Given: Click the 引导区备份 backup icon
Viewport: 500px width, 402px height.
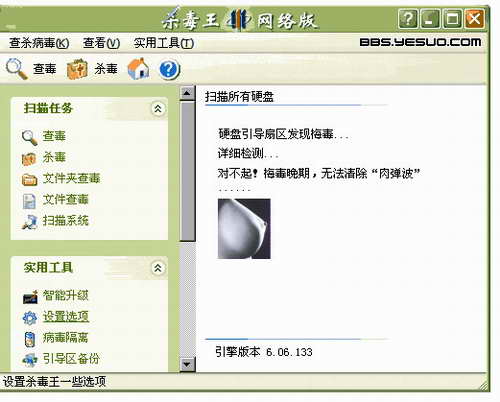Looking at the screenshot, I should [x=30, y=360].
